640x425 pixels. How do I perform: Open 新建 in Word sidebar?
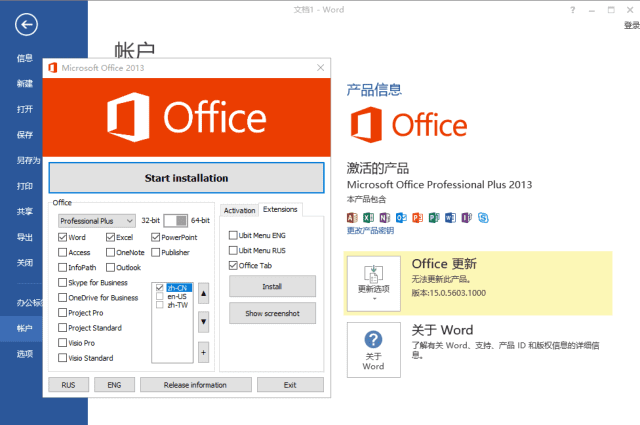25,84
